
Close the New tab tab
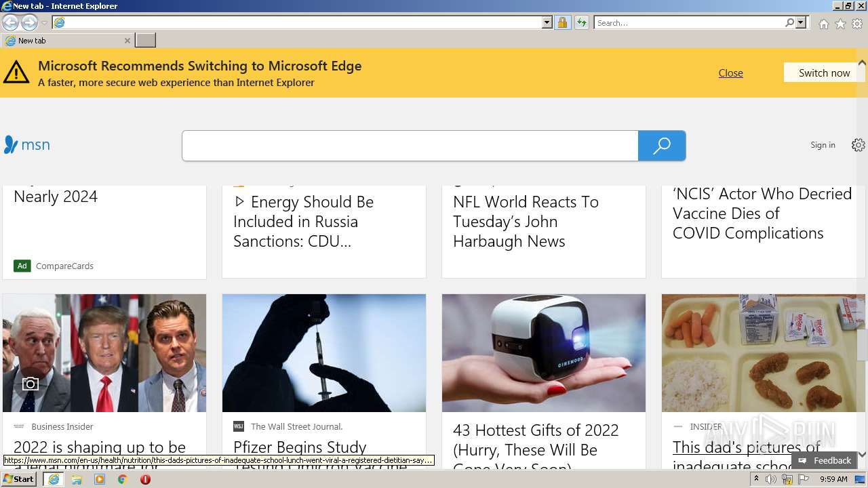[x=127, y=41]
